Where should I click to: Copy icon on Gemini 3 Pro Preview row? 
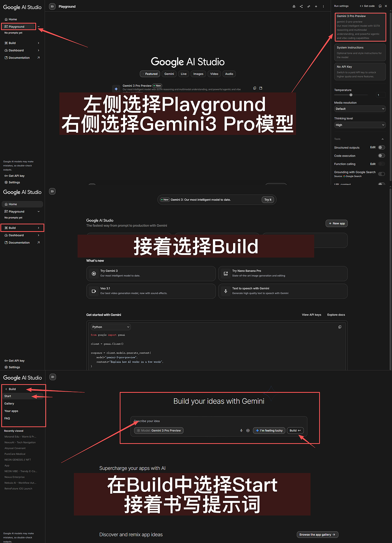coord(255,88)
